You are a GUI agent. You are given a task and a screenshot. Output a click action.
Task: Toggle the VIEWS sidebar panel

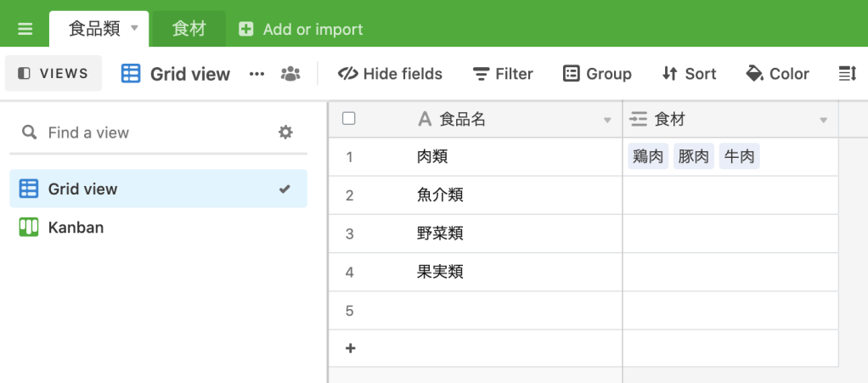[x=54, y=74]
